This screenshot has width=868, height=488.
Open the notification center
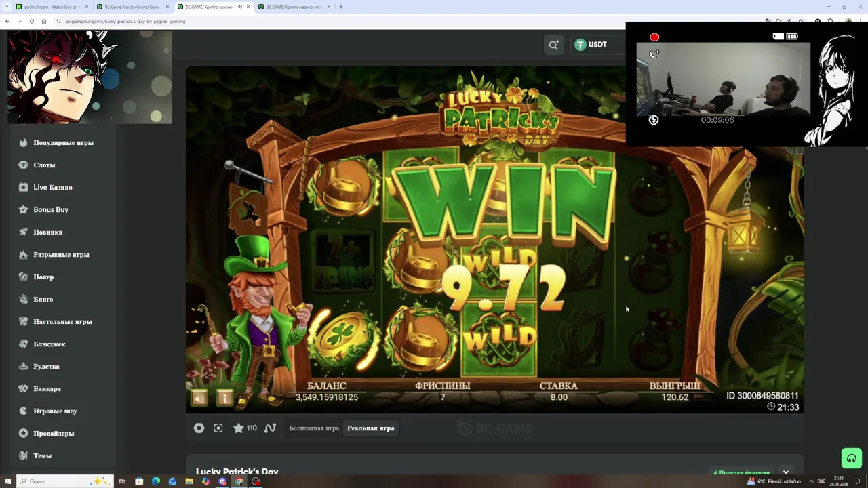pyautogui.click(x=857, y=481)
